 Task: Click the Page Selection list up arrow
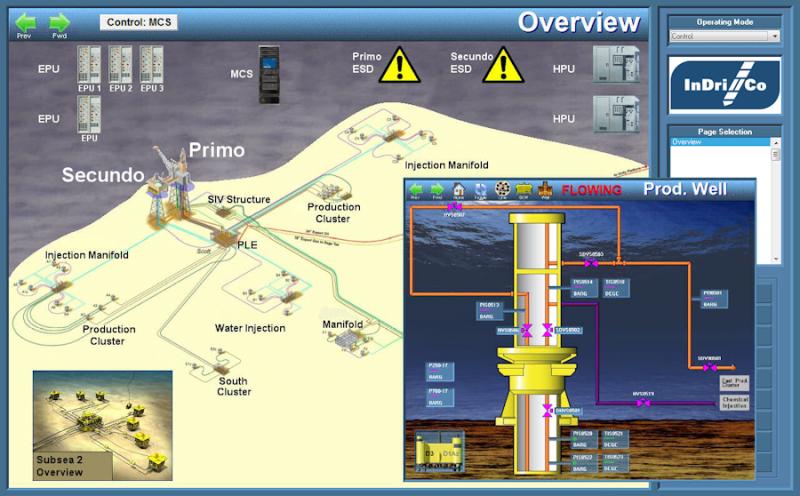[776, 142]
